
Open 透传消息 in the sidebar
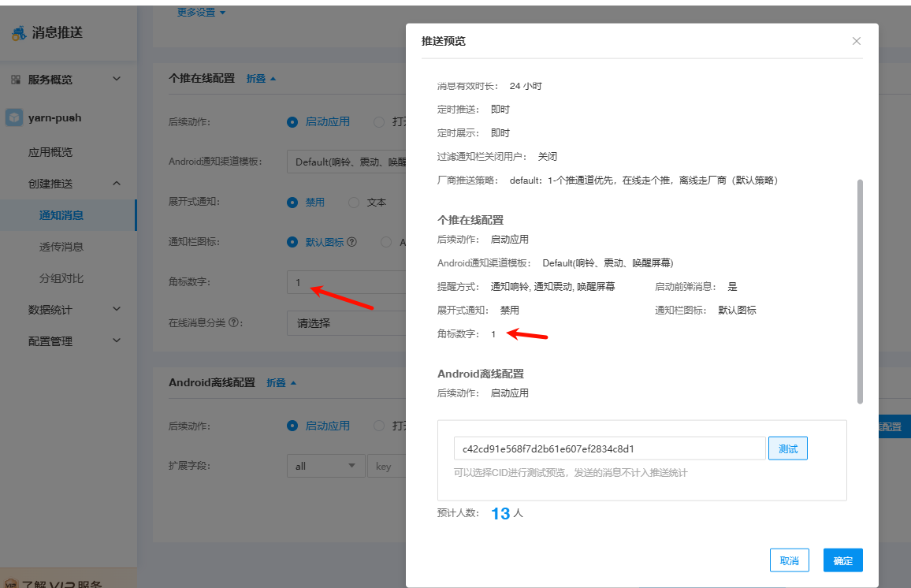(61, 247)
